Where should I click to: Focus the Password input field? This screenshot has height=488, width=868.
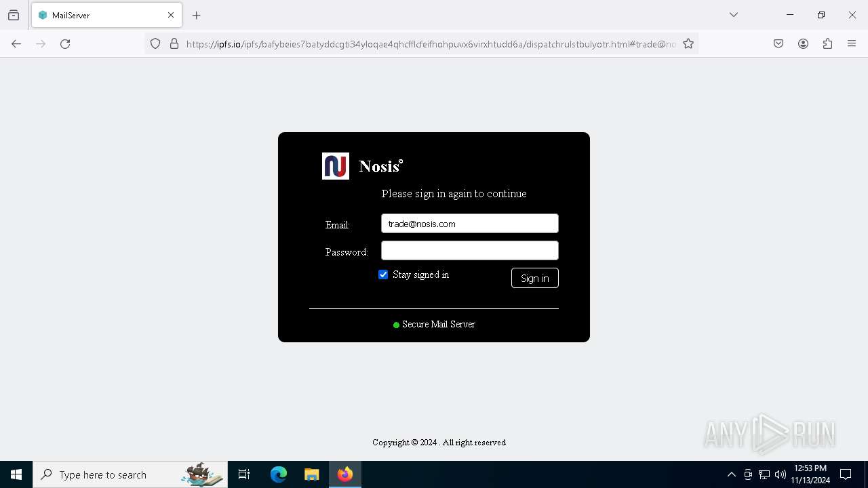click(x=470, y=251)
